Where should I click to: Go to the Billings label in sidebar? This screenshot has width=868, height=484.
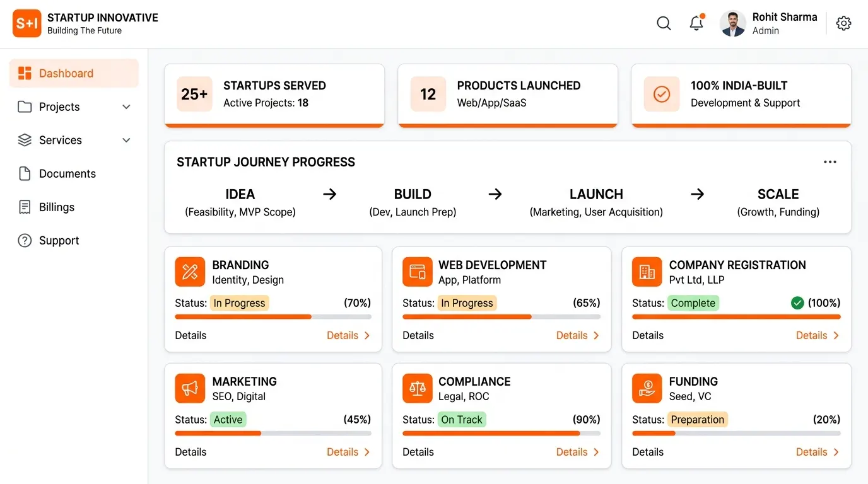coord(57,207)
